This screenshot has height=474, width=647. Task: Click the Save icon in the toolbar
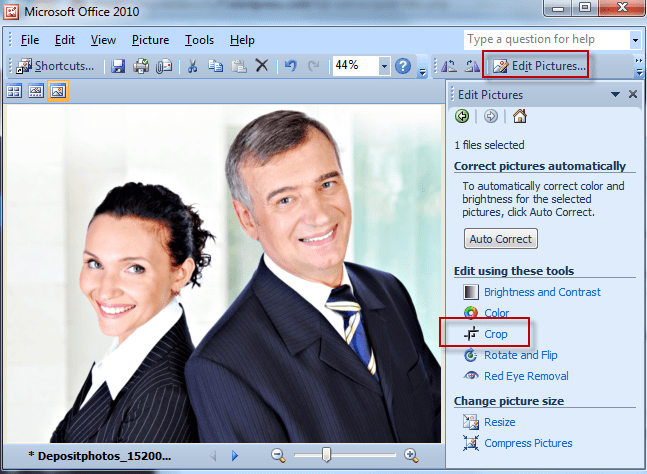(x=118, y=66)
